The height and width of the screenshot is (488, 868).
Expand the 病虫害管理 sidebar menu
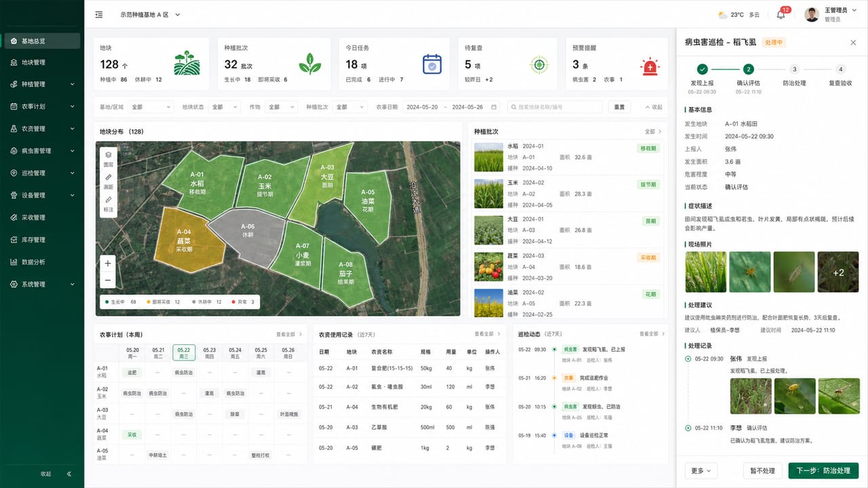(42, 150)
